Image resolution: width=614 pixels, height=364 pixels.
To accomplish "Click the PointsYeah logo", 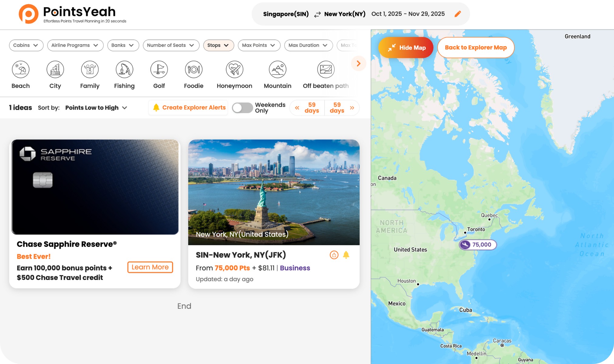I will click(x=72, y=14).
